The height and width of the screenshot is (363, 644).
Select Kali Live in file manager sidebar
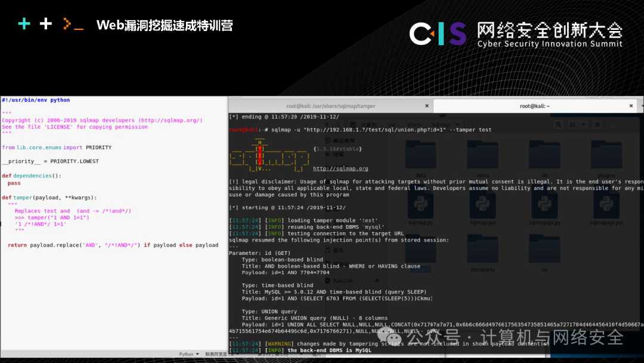(339, 281)
